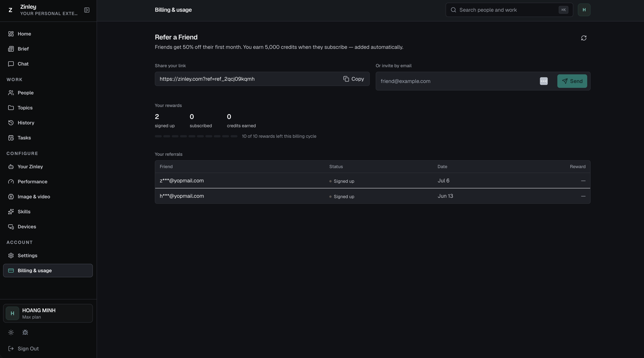Click Signed up status for z***@yopmail.com
Viewport: 644px width, 358px height.
342,181
